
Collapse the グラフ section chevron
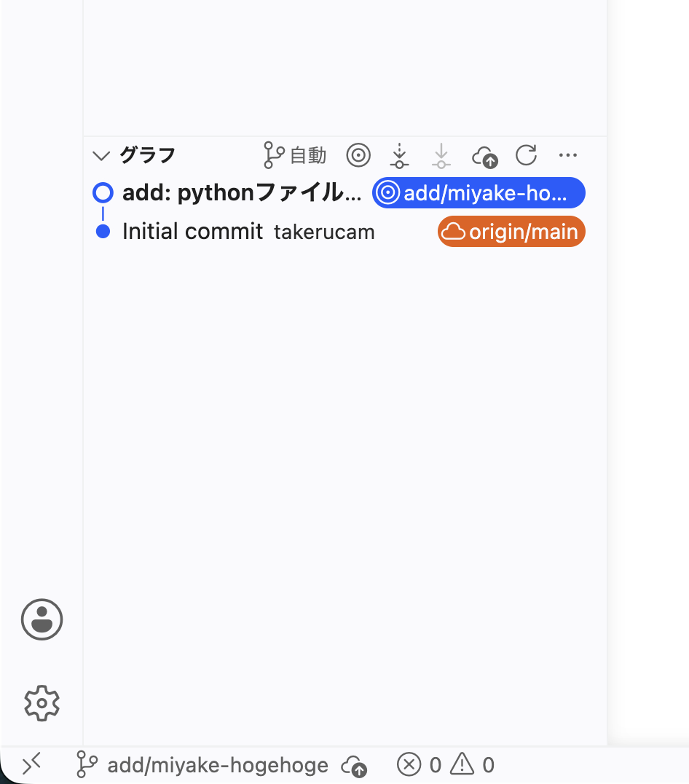101,155
